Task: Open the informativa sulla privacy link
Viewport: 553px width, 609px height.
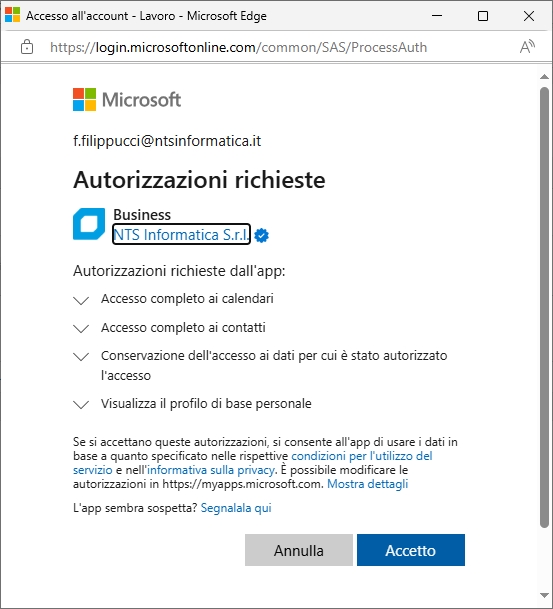Action: tap(211, 470)
